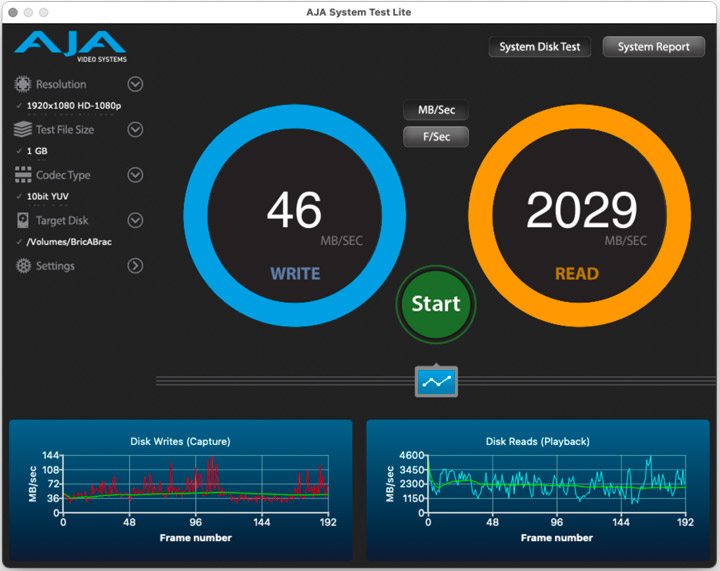Click the Resolution chip icon
This screenshot has height=571, width=720.
click(x=22, y=84)
